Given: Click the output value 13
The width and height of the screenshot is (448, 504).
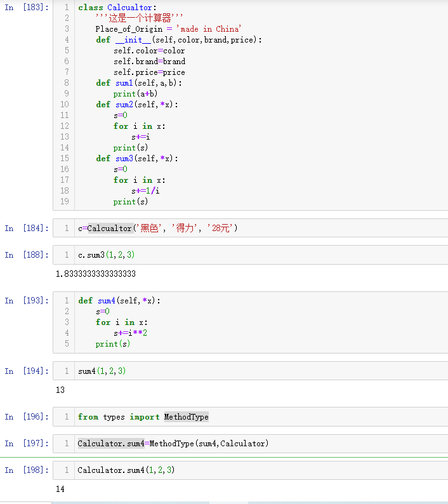Looking at the screenshot, I should click(60, 390).
